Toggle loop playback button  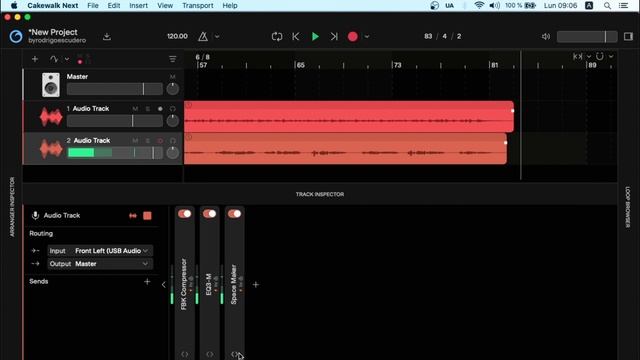tap(277, 36)
